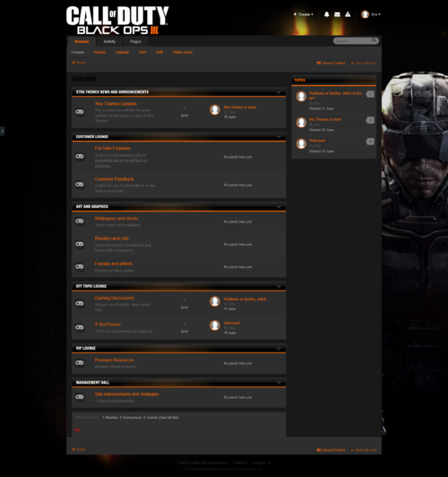Viewport: 448px width, 477px height.
Task: Open the Wallpapers and stocks forum
Action: point(116,219)
